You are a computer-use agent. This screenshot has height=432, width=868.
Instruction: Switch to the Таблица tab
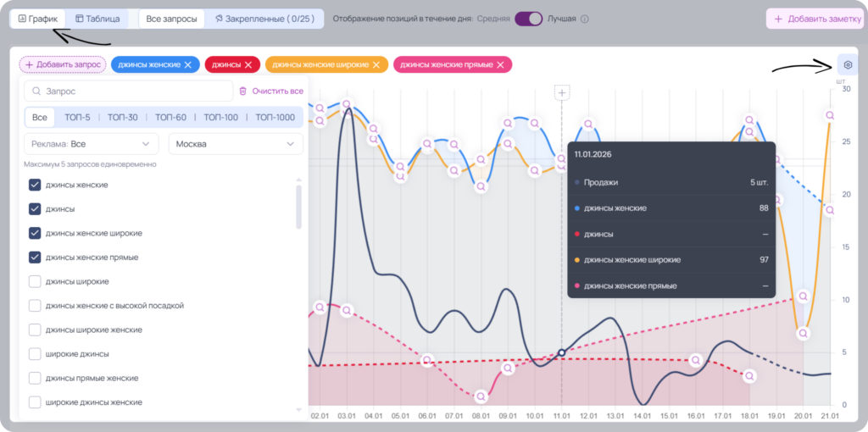(97, 19)
